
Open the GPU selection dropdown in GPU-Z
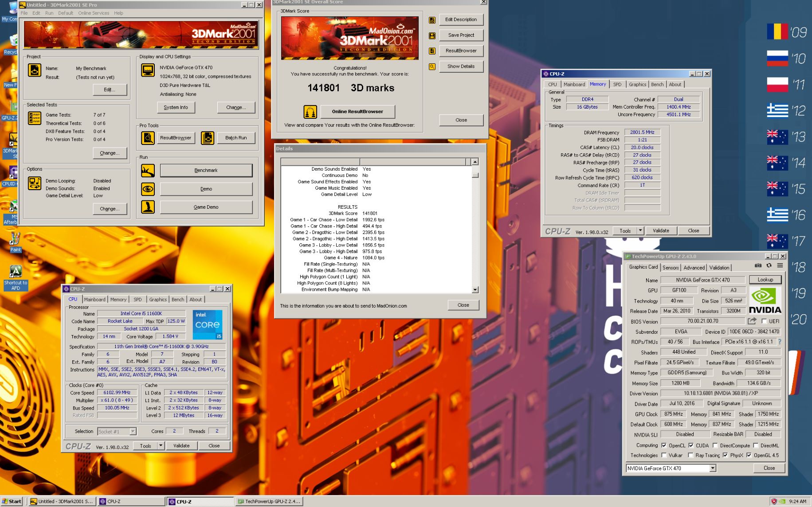(713, 468)
